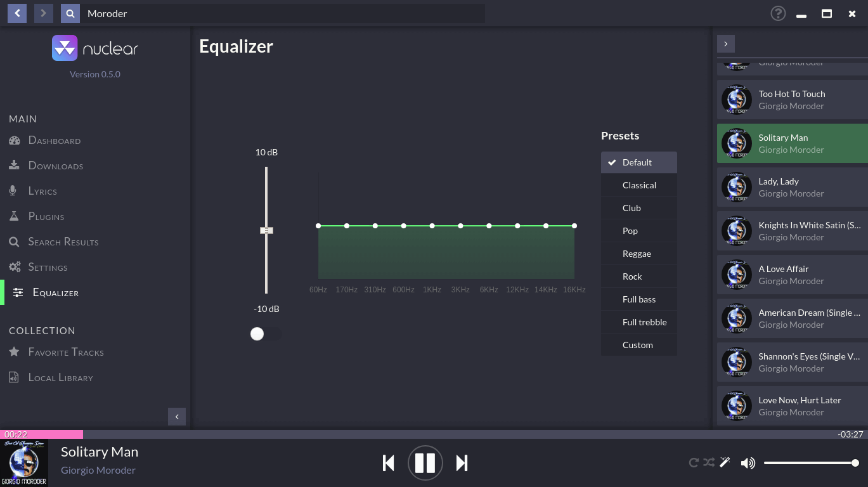Click the Moroder search field
The image size is (868, 487).
[282, 13]
